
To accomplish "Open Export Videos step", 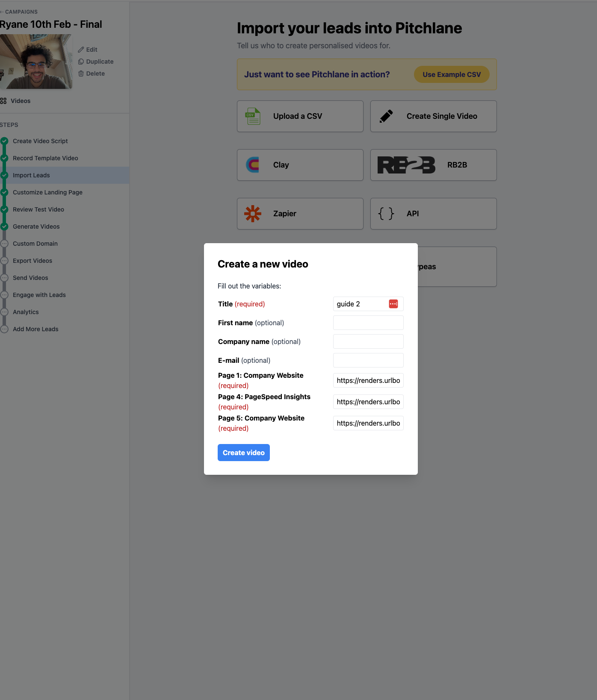I will click(x=65, y=261).
